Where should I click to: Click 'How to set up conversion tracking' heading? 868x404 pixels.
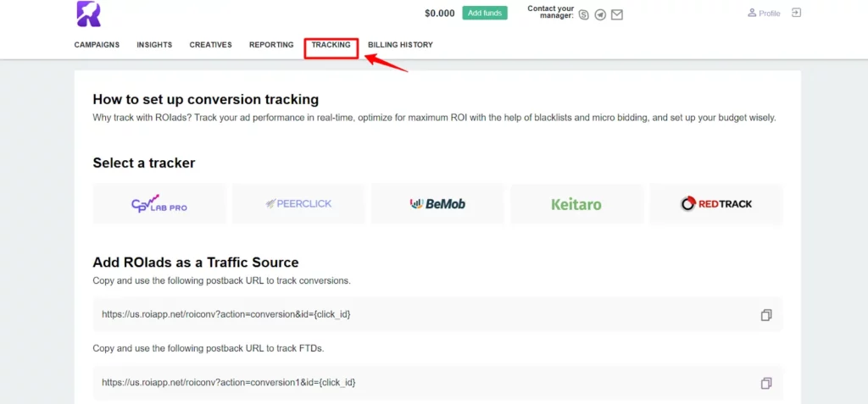tap(206, 100)
